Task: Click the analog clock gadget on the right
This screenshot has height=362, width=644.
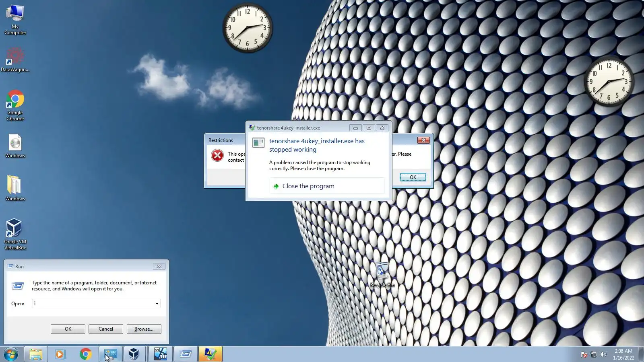Action: tap(609, 81)
